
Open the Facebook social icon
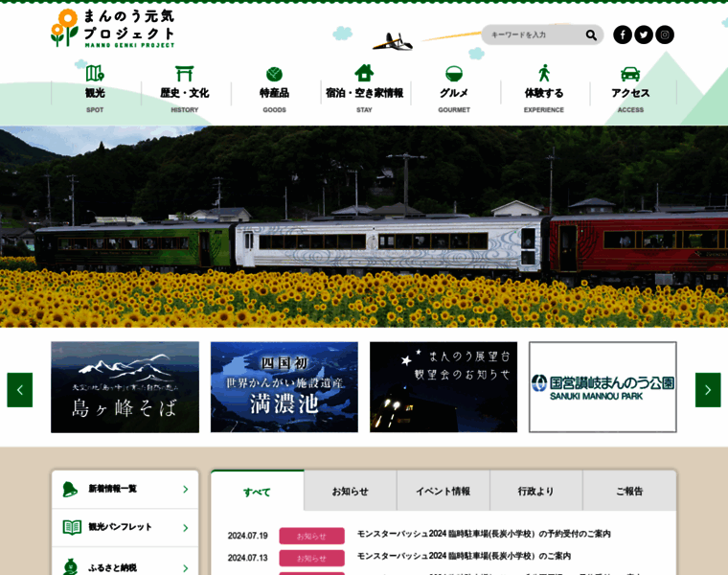coord(623,34)
